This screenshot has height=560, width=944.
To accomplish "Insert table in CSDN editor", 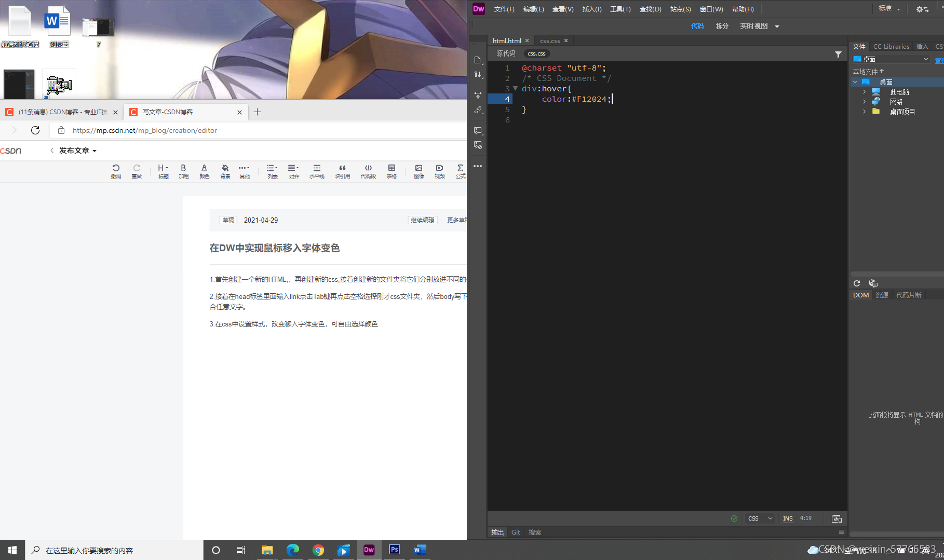I will point(392,171).
